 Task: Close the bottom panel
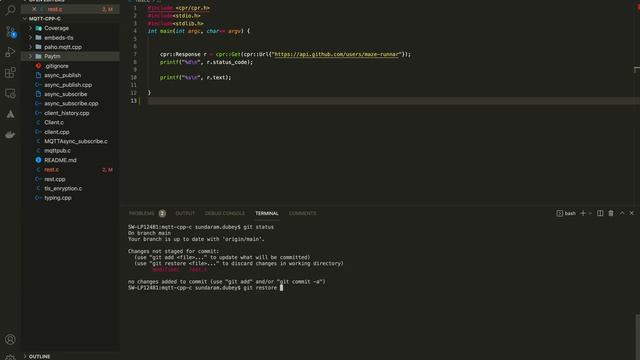[x=632, y=213]
